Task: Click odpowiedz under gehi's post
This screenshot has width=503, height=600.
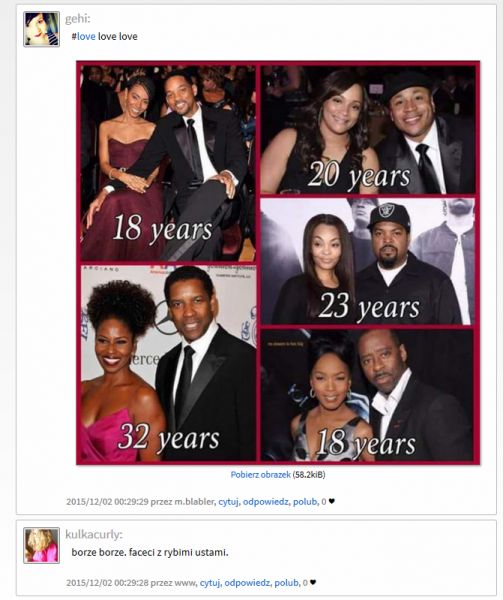Action: (x=266, y=501)
